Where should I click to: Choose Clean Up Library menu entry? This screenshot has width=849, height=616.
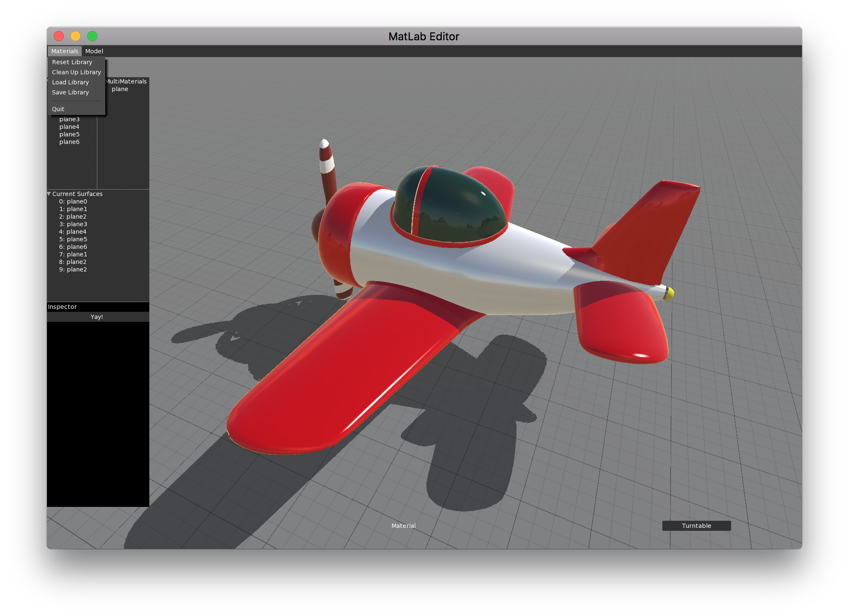76,72
